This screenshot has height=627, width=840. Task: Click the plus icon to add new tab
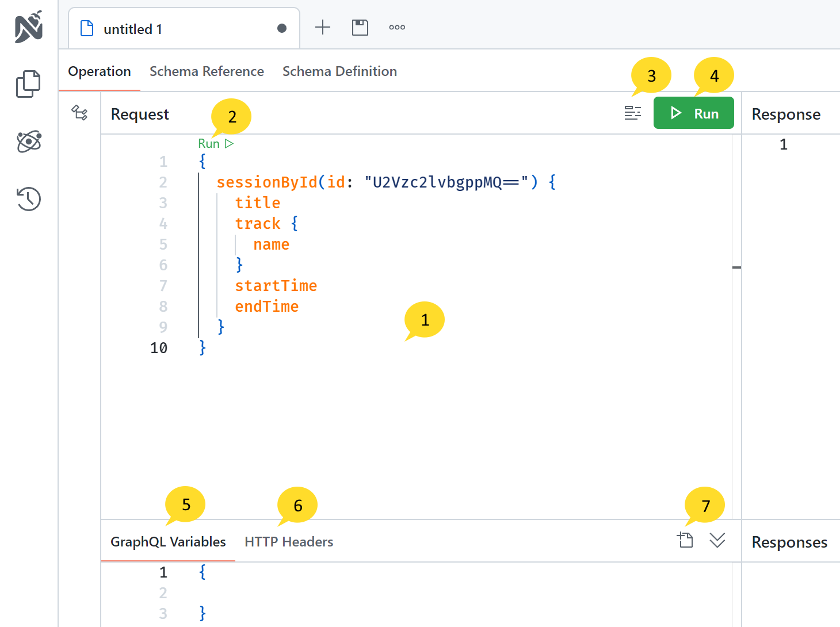[x=323, y=28]
